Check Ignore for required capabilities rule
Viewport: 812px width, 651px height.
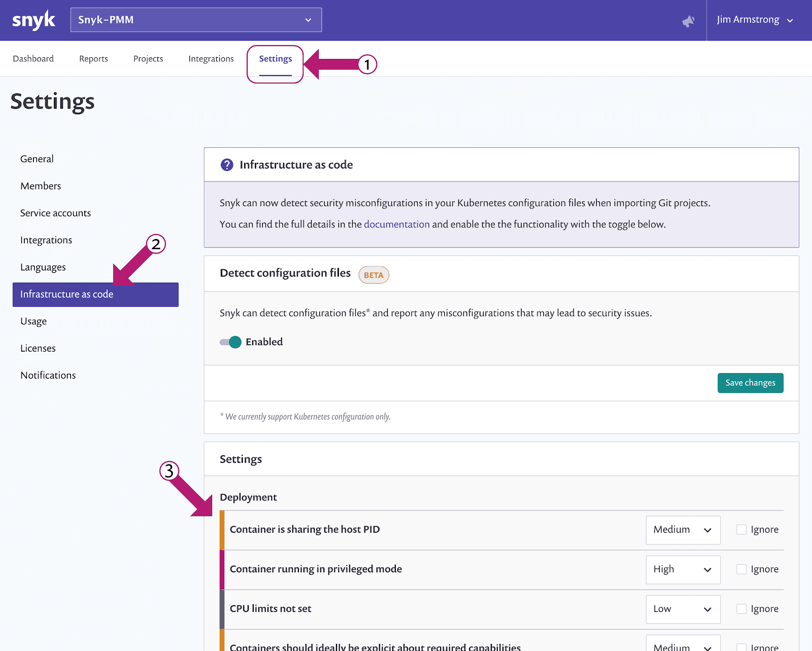[741, 647]
